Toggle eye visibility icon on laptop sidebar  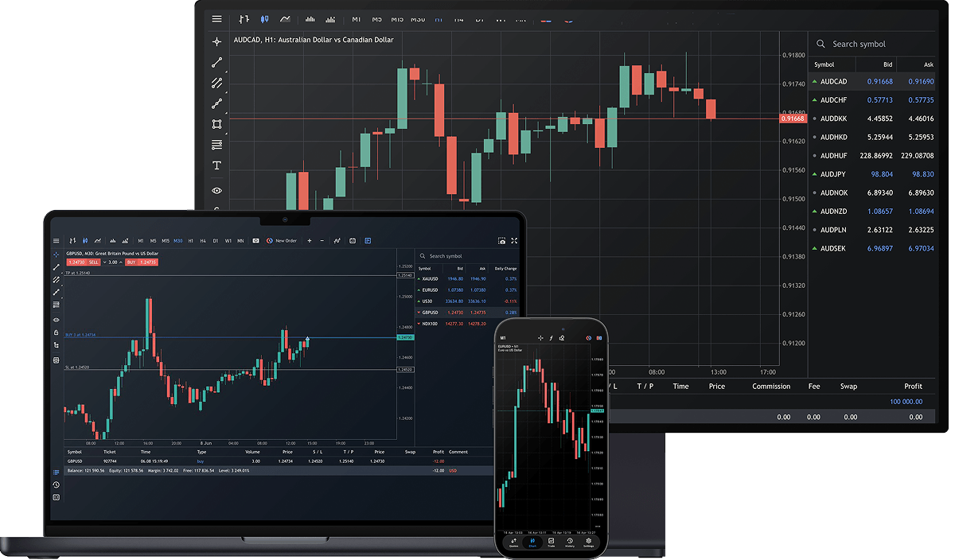(x=56, y=320)
